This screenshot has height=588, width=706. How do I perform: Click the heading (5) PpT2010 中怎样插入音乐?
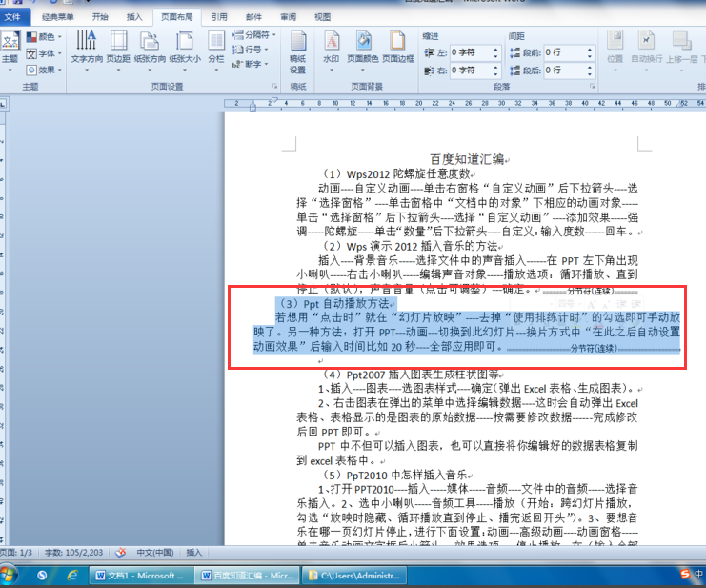[x=395, y=475]
